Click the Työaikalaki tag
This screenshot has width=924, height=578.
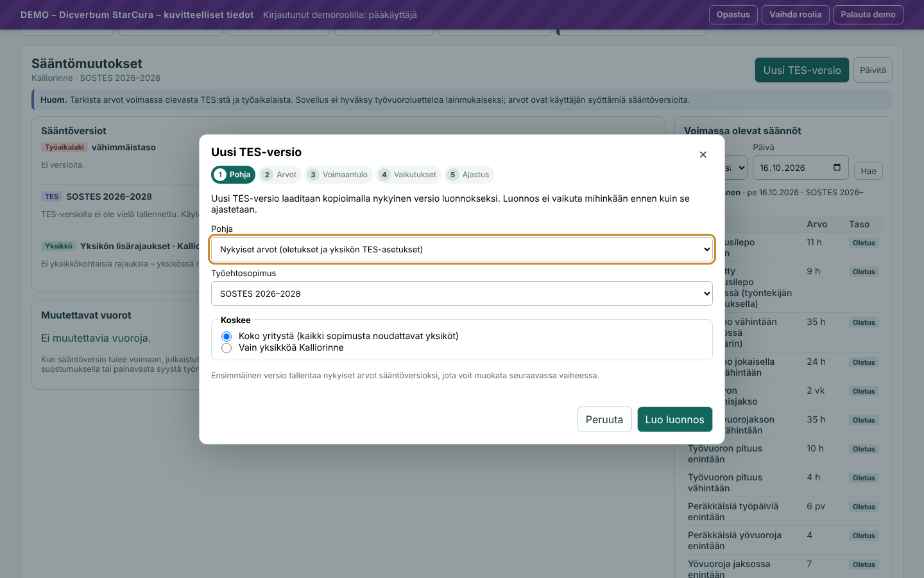point(64,147)
